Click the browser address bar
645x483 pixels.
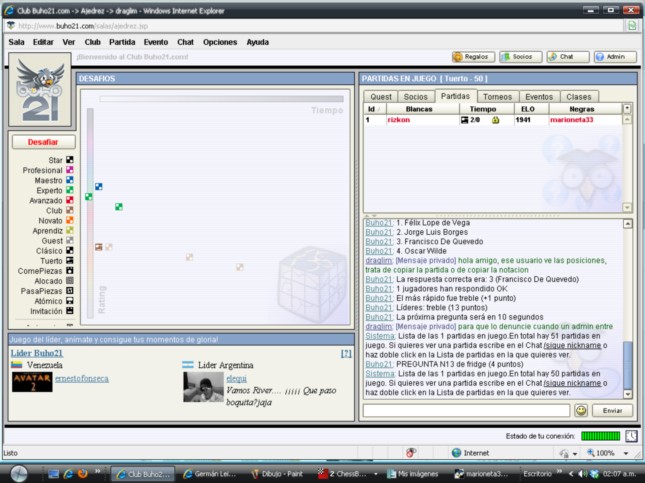pyautogui.click(x=315, y=26)
